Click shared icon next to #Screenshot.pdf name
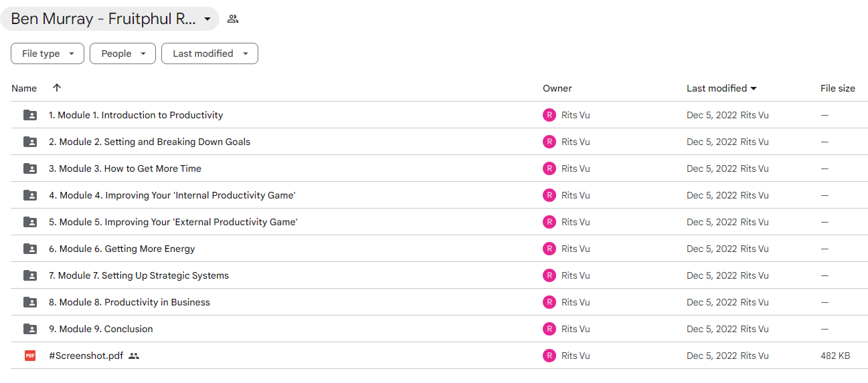Image resolution: width=868 pixels, height=383 pixels. [134, 356]
